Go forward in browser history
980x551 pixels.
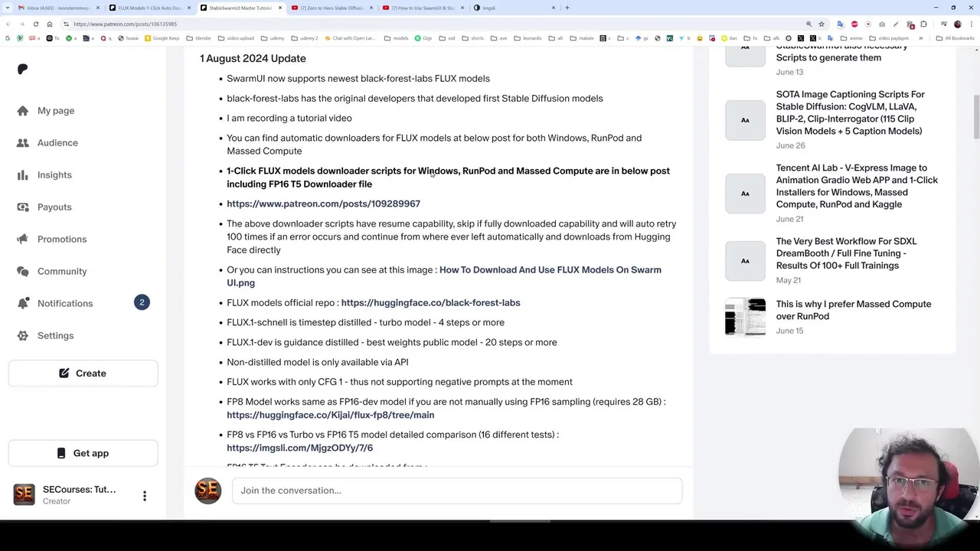[22, 24]
